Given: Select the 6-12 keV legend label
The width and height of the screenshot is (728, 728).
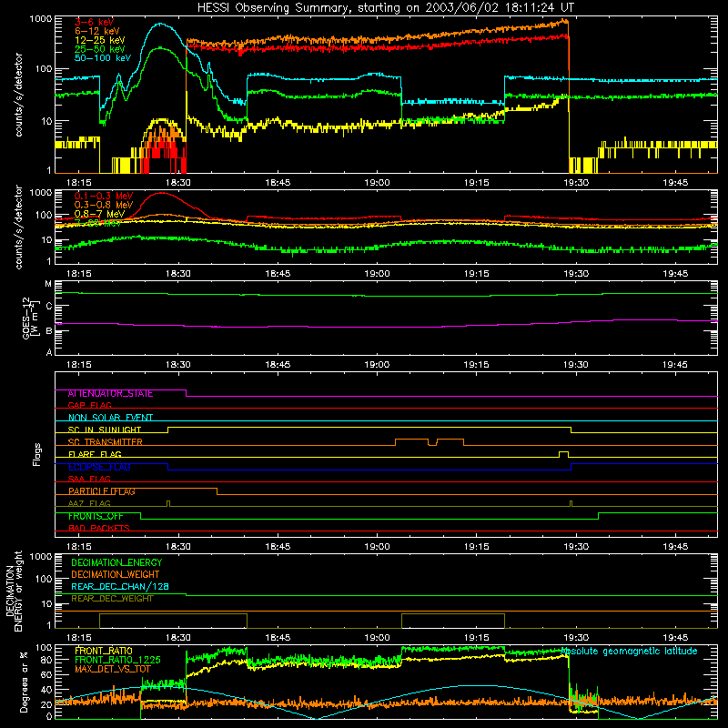Looking at the screenshot, I should coord(97,31).
